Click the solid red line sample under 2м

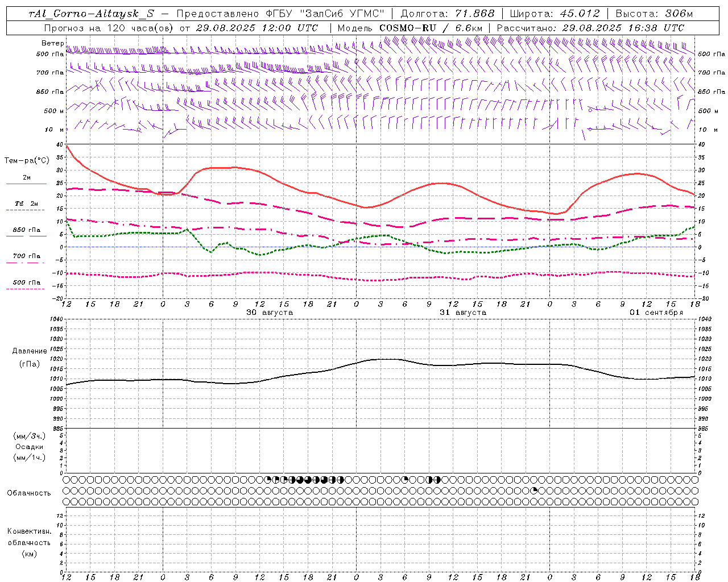coord(26,184)
